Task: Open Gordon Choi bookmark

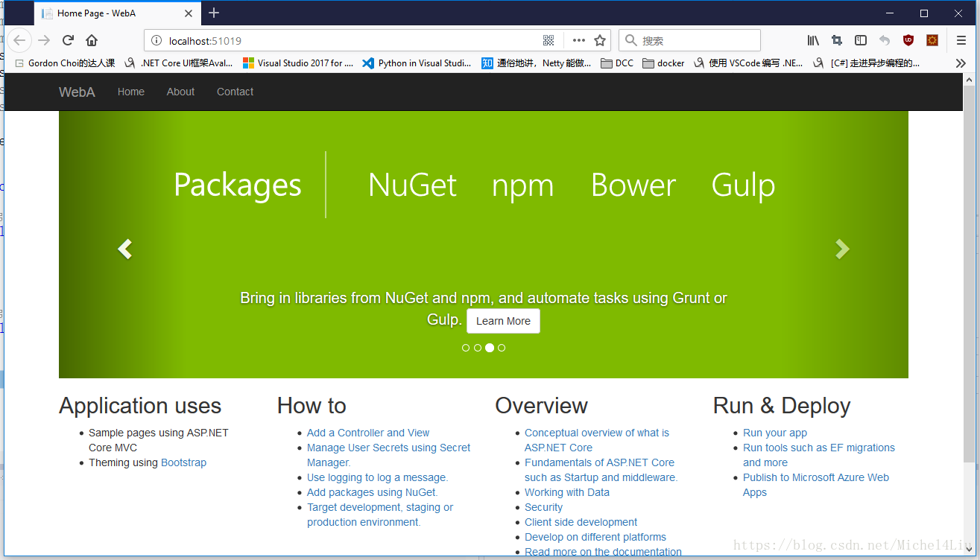Action: tap(65, 63)
